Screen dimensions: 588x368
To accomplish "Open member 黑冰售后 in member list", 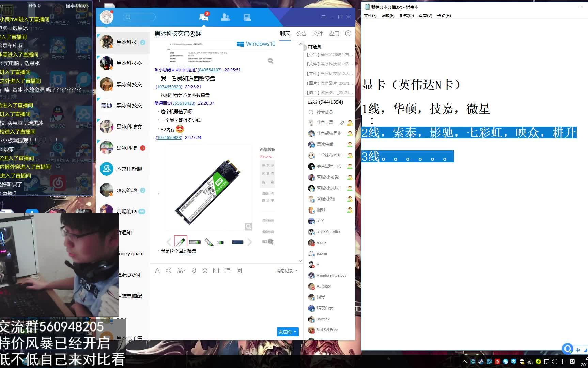I will (329, 144).
